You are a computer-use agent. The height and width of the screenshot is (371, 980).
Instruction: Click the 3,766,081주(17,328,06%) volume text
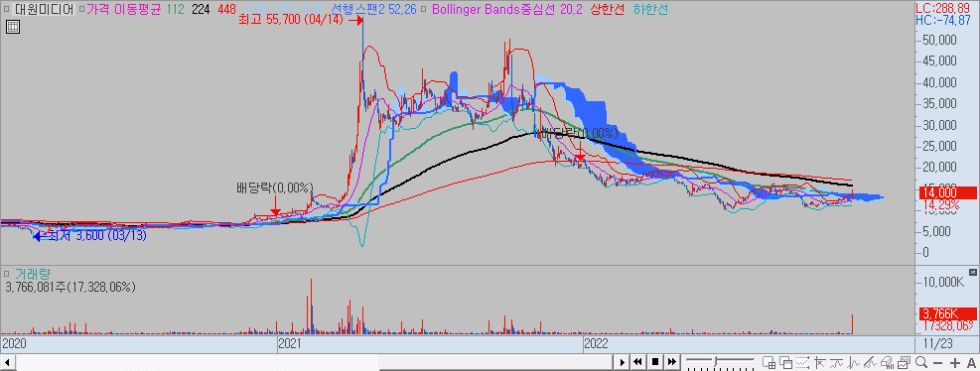pos(70,287)
